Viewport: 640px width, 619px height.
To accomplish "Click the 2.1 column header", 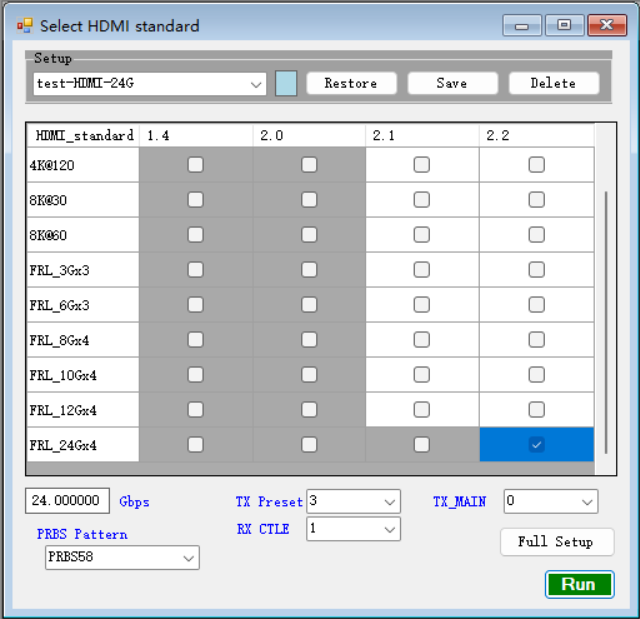I will (422, 135).
